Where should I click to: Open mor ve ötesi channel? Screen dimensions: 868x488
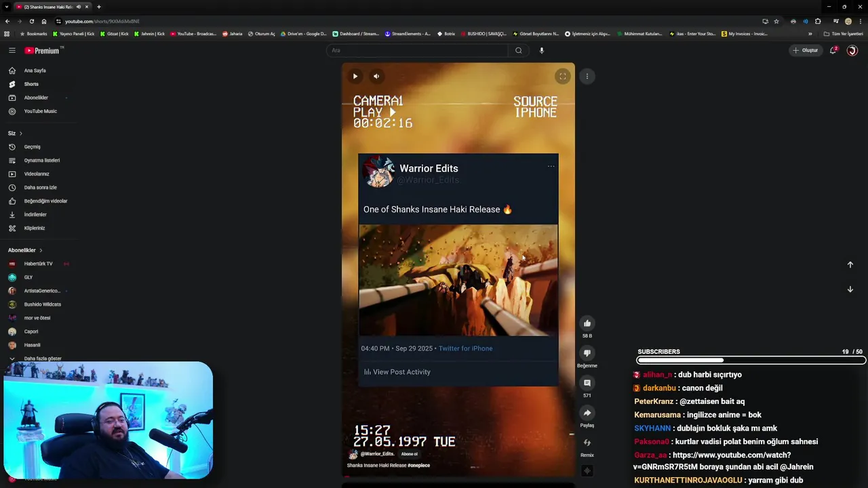(37, 318)
